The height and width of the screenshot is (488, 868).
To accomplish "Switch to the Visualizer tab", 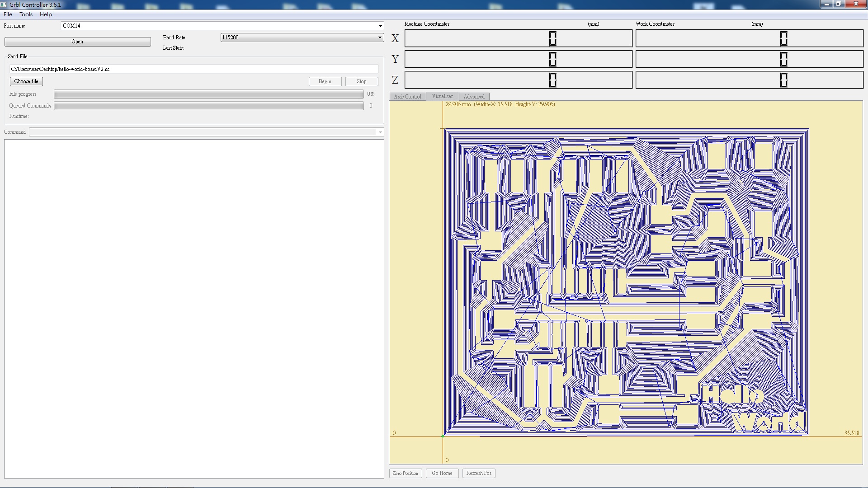I will (442, 96).
